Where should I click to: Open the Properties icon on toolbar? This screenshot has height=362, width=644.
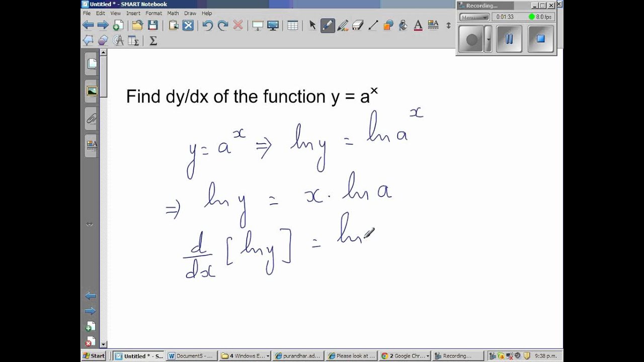point(433,24)
